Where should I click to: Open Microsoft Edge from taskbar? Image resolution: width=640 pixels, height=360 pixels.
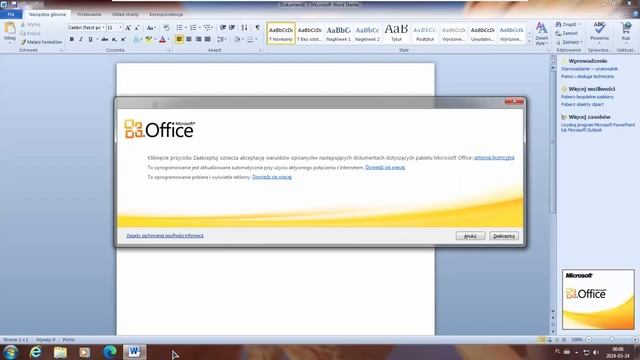(x=109, y=352)
